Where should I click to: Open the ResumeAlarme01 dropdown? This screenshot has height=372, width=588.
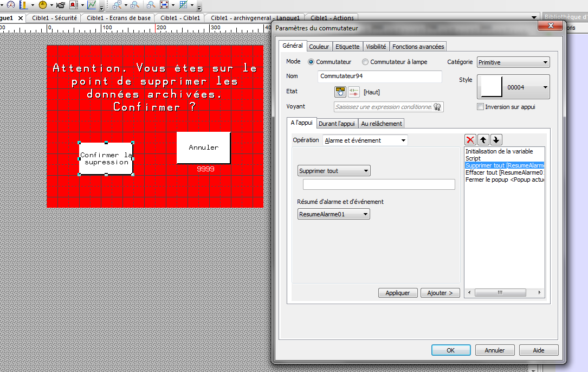pos(334,214)
